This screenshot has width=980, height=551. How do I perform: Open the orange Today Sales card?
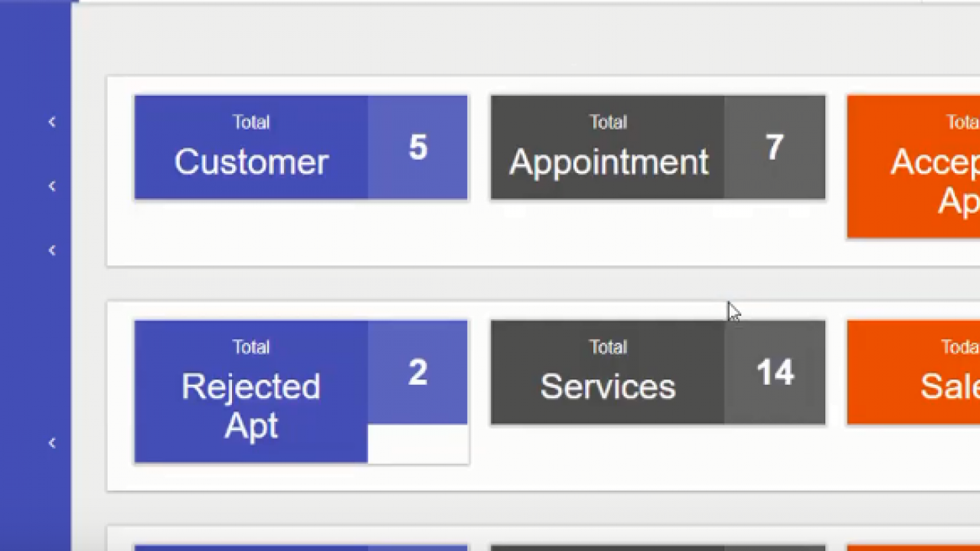pyautogui.click(x=913, y=373)
